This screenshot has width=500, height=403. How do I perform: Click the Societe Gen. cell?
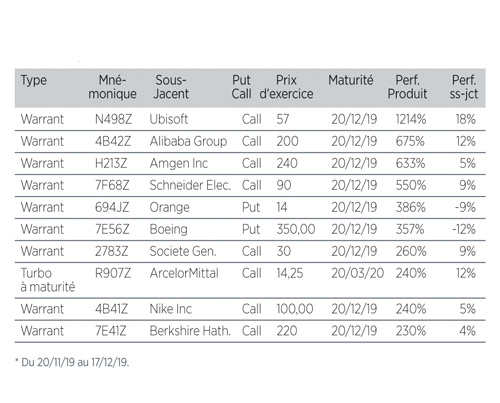[183, 251]
